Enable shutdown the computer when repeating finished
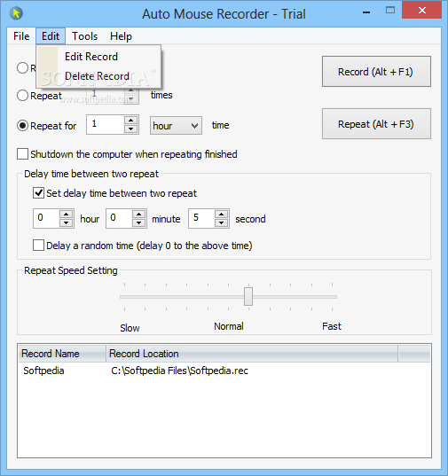This screenshot has width=448, height=476. tap(23, 154)
